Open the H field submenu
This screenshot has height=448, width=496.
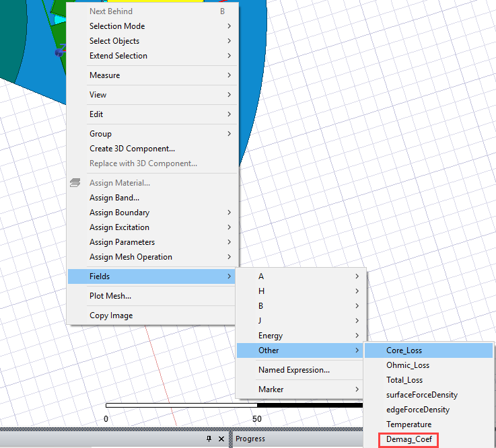pos(300,291)
